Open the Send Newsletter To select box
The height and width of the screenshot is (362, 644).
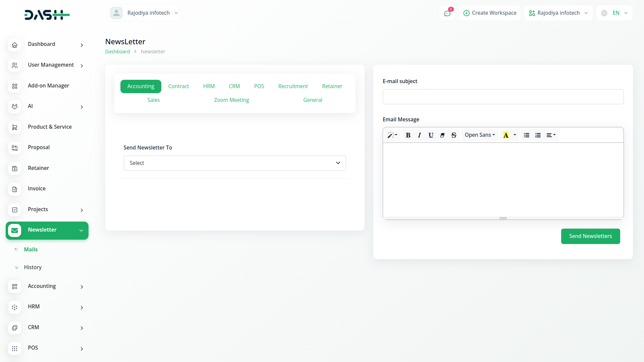234,163
